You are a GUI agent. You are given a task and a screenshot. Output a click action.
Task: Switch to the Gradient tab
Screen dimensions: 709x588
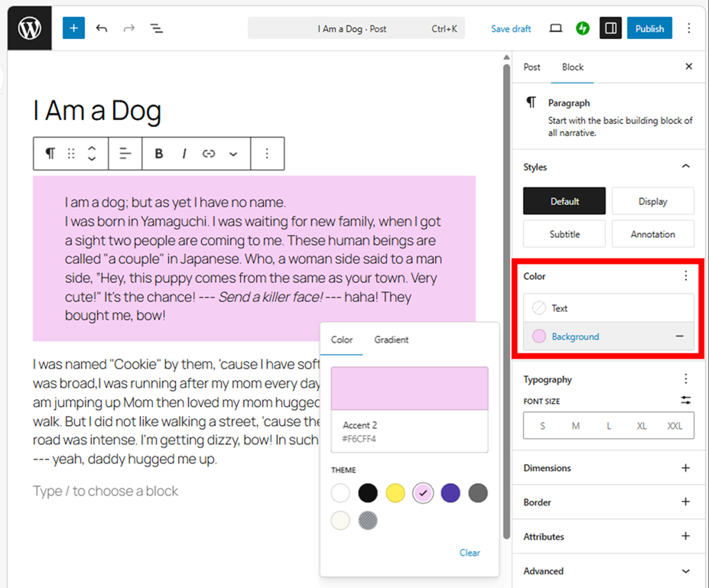click(x=391, y=339)
